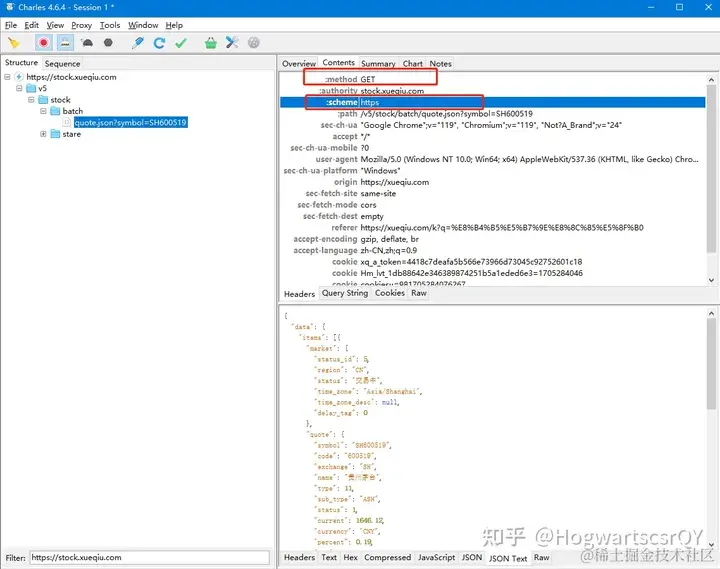
Task: Select the response Headers tab
Action: 299,558
